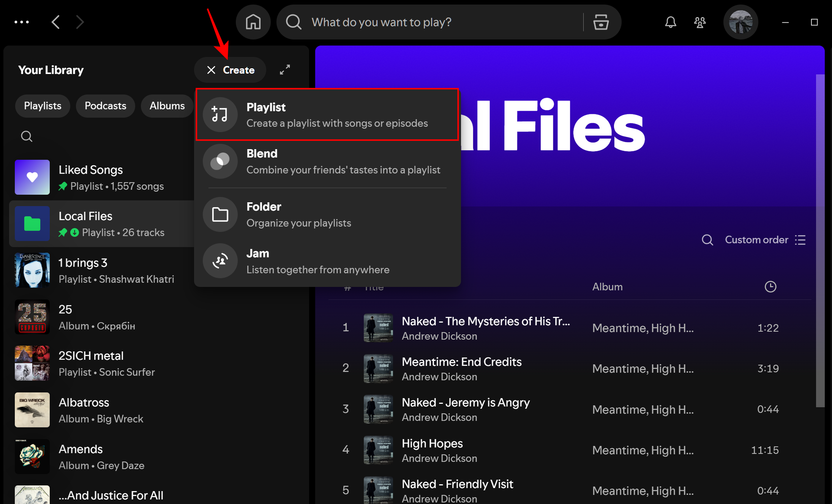Screen dimensions: 832x504
Task: Search within Local Files playlist
Action: pyautogui.click(x=707, y=240)
